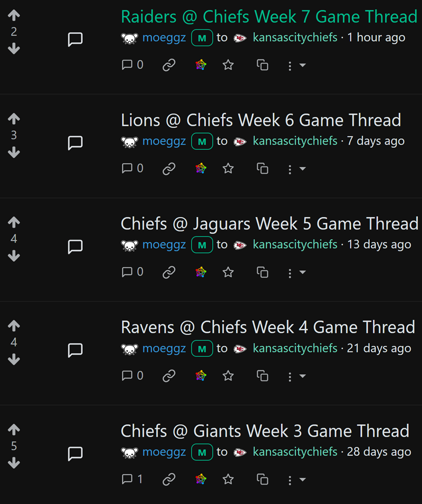Open comments icon for Chiefs @ Giants Week 3
422x504 pixels.
[132, 479]
